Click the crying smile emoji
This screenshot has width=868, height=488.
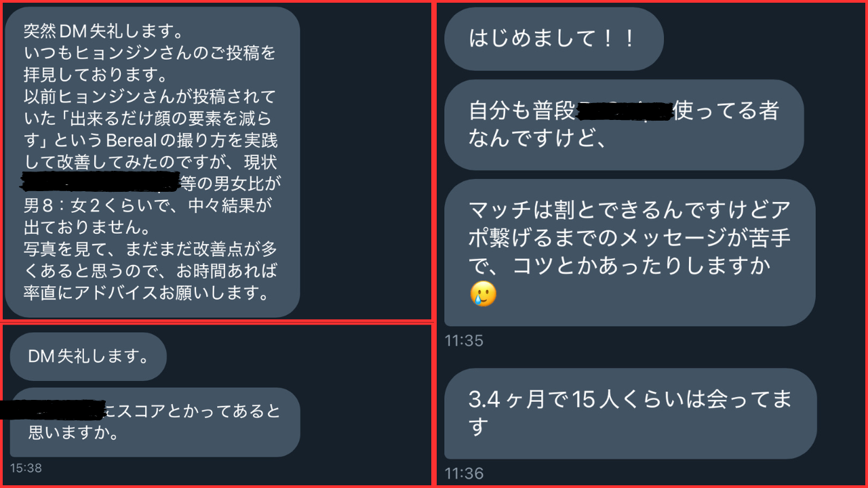tap(483, 293)
